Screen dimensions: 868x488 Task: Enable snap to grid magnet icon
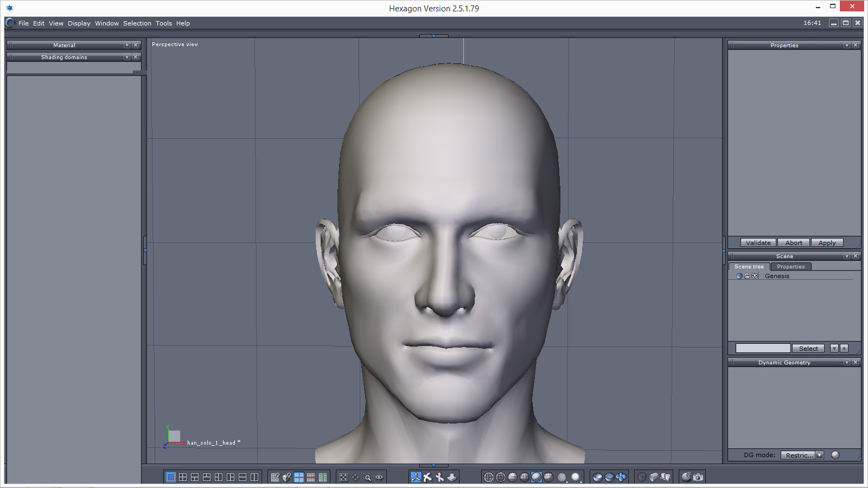click(275, 477)
